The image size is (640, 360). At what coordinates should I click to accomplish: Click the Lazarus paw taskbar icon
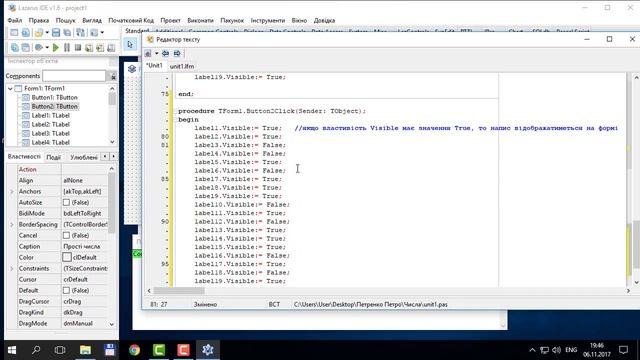(208, 350)
